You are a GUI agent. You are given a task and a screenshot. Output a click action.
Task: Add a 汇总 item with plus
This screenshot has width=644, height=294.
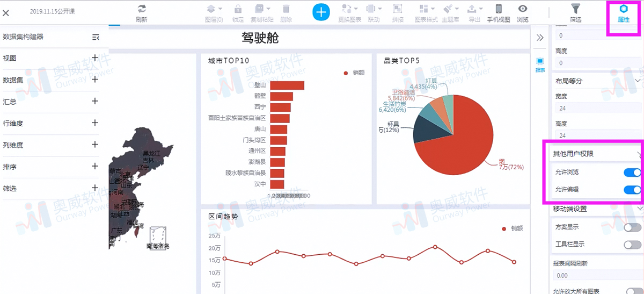point(94,101)
